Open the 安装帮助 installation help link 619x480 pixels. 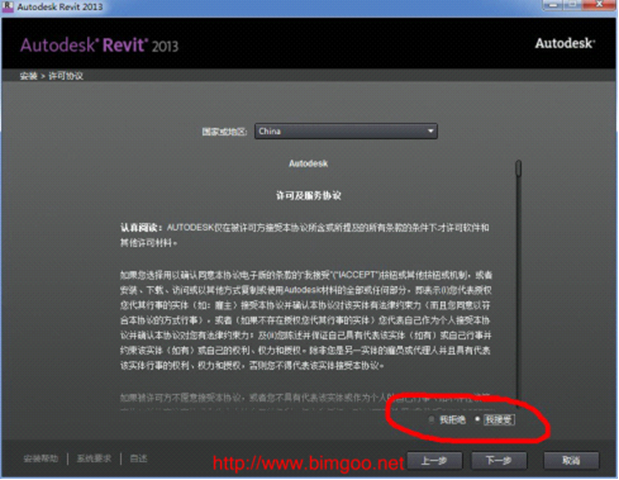41,458
